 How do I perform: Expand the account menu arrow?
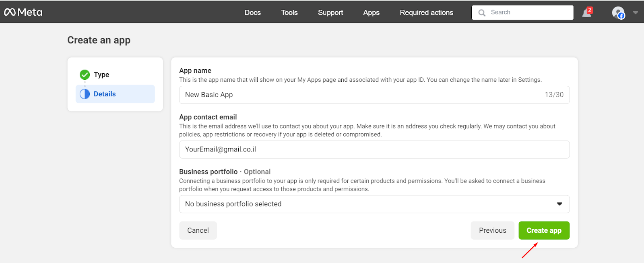(x=636, y=12)
